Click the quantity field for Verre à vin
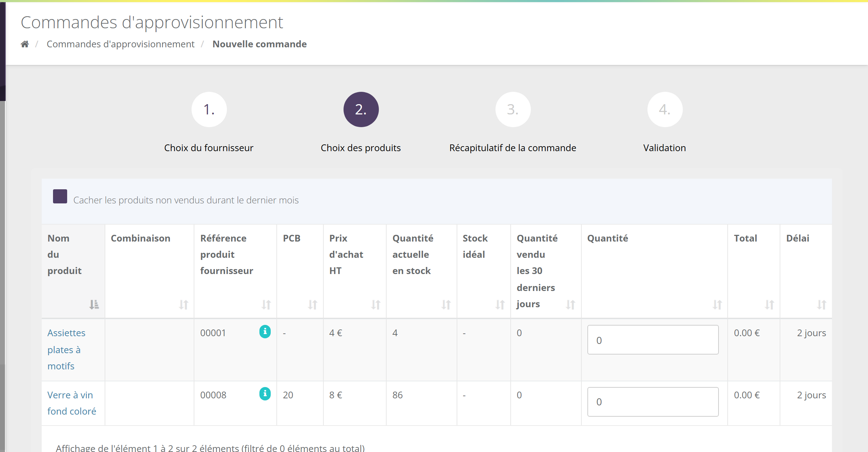Image resolution: width=868 pixels, height=452 pixels. click(x=653, y=402)
